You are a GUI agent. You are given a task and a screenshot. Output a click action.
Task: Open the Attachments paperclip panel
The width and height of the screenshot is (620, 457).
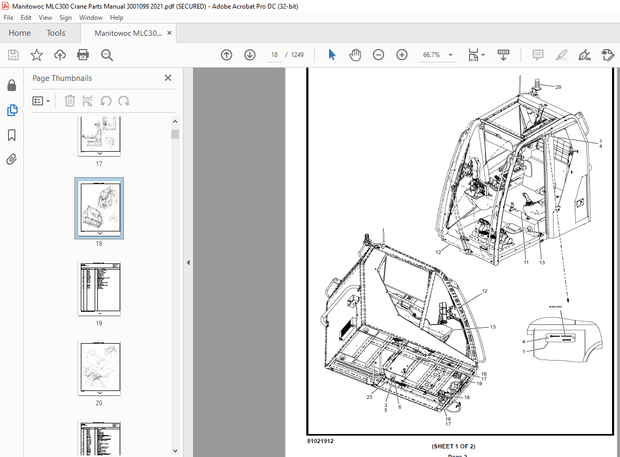click(x=12, y=160)
